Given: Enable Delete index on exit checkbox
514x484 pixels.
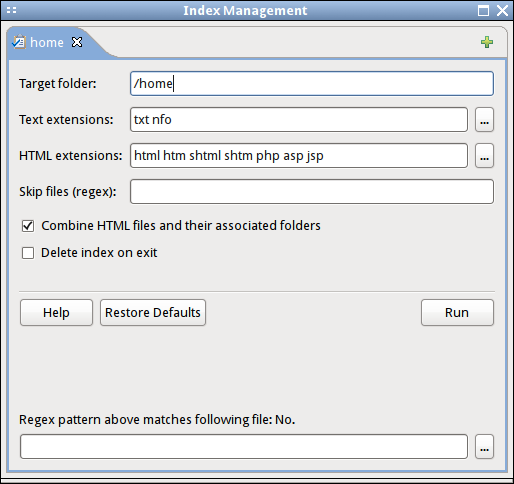Looking at the screenshot, I should point(28,253).
